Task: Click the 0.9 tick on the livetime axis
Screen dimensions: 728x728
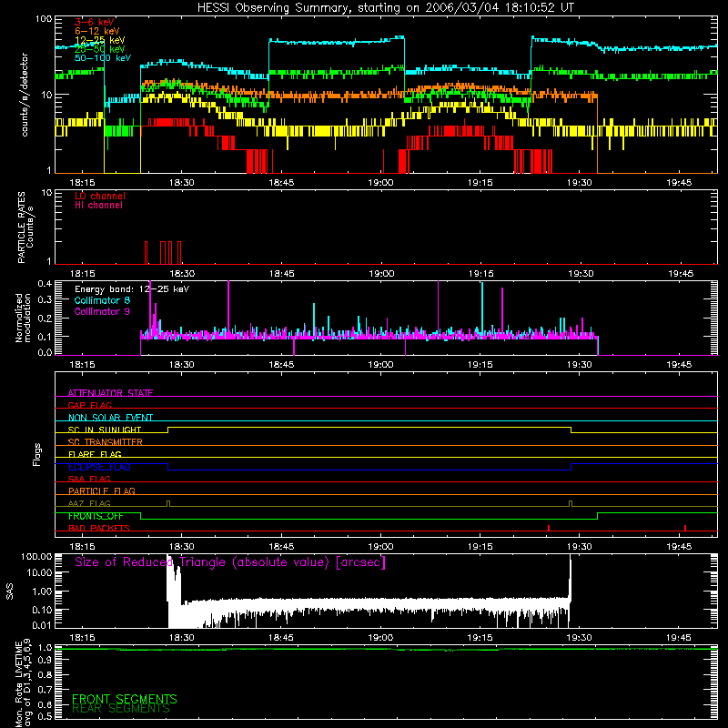Action: pyautogui.click(x=45, y=661)
